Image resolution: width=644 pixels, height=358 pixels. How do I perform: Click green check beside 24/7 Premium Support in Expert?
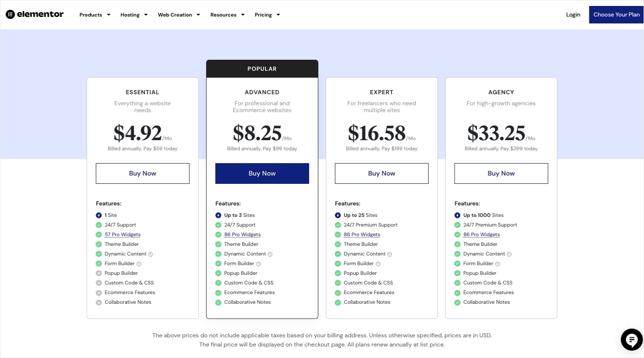tap(338, 225)
